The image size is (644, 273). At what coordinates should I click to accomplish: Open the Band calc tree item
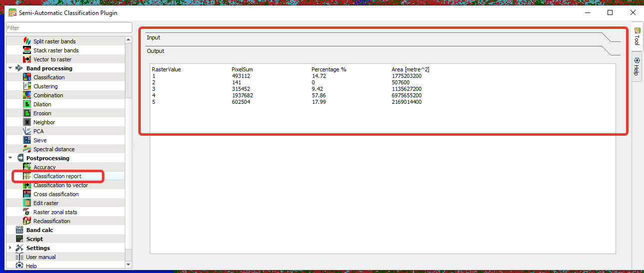tap(40, 230)
